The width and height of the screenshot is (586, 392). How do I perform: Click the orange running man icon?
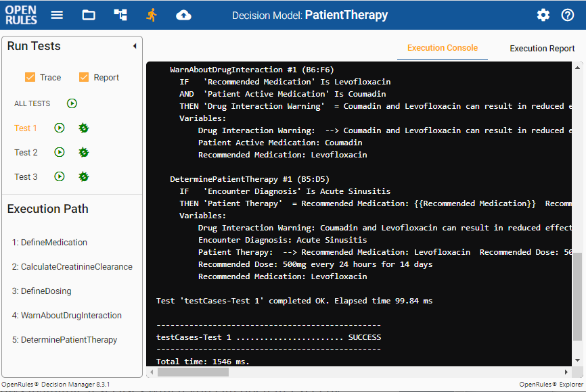(152, 15)
